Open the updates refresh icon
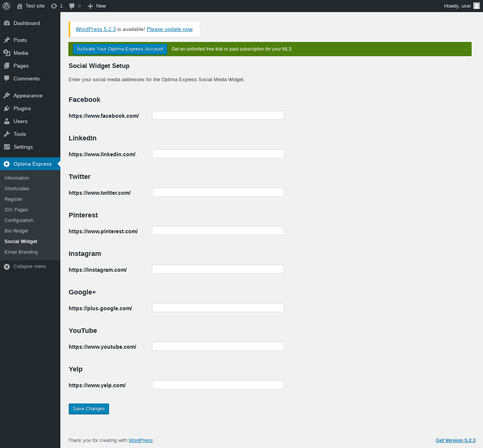This screenshot has width=483, height=448. coord(54,6)
